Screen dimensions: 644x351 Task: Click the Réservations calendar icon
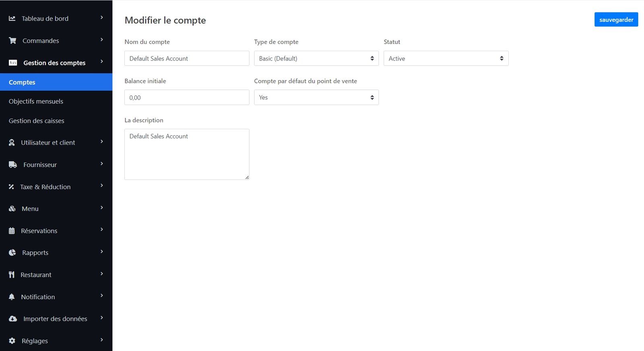(12, 231)
